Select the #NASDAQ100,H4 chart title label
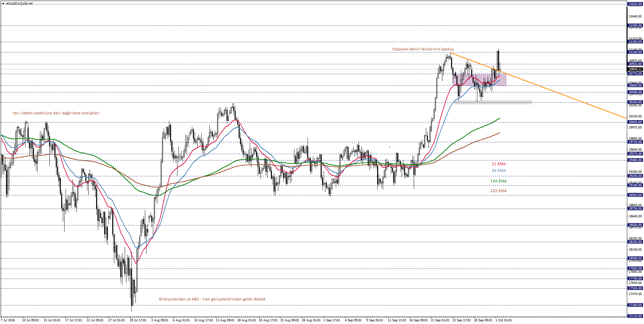This screenshot has height=324, width=644. pyautogui.click(x=19, y=3)
